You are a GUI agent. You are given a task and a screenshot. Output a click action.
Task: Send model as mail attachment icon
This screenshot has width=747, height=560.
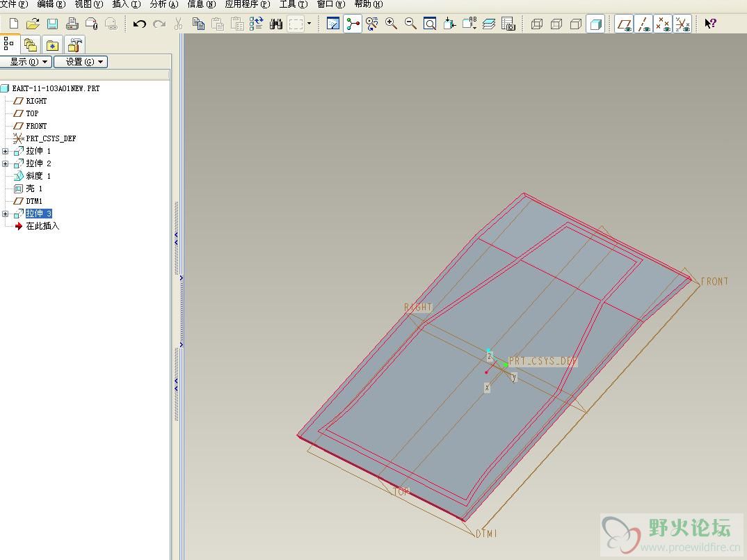point(92,24)
